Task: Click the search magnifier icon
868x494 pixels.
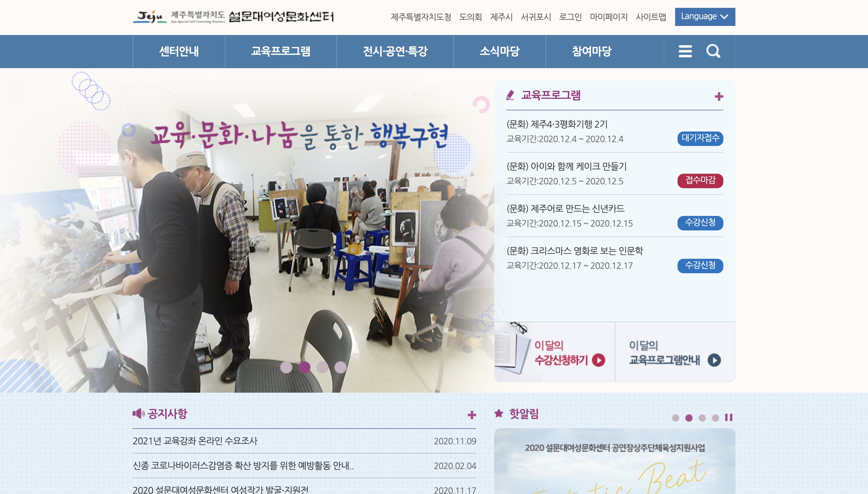Action: [x=713, y=51]
